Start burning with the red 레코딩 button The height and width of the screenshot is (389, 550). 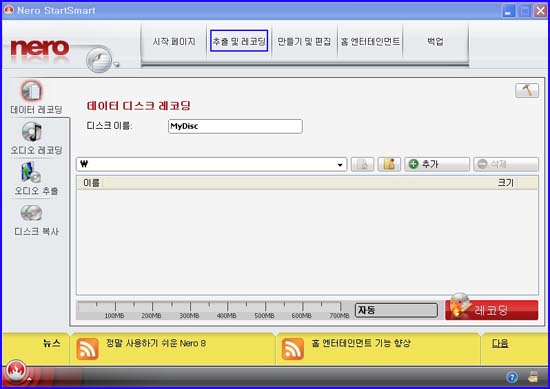click(x=491, y=309)
